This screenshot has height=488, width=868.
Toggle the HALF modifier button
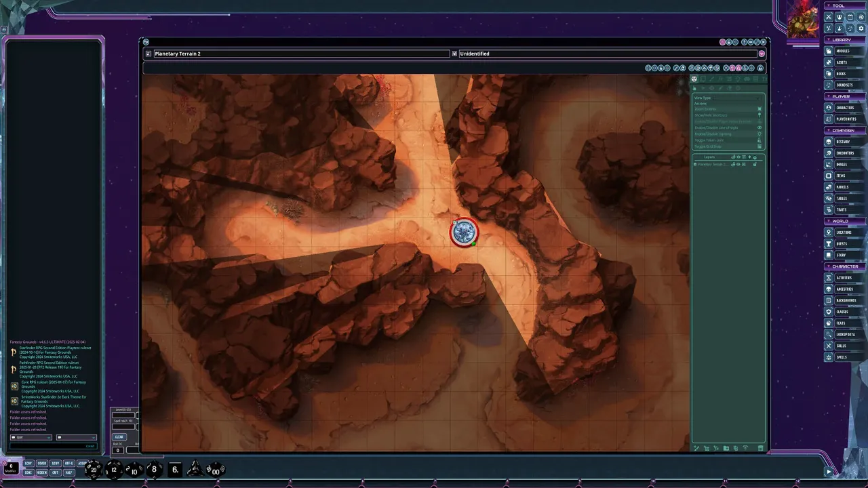tap(69, 472)
